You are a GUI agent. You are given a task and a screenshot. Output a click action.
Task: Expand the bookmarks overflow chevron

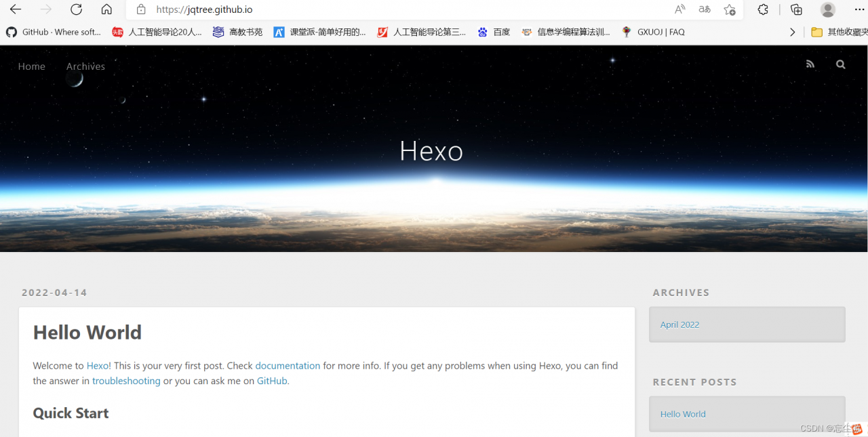pyautogui.click(x=792, y=32)
